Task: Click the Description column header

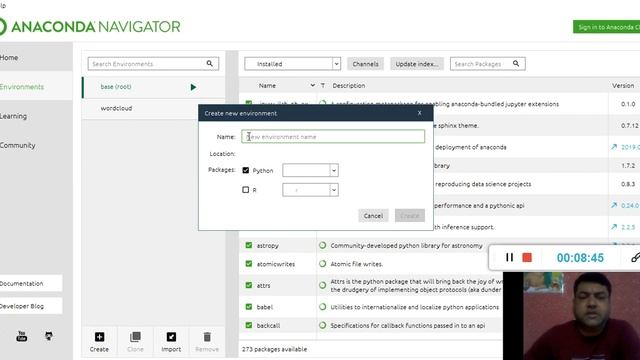Action: 349,86
